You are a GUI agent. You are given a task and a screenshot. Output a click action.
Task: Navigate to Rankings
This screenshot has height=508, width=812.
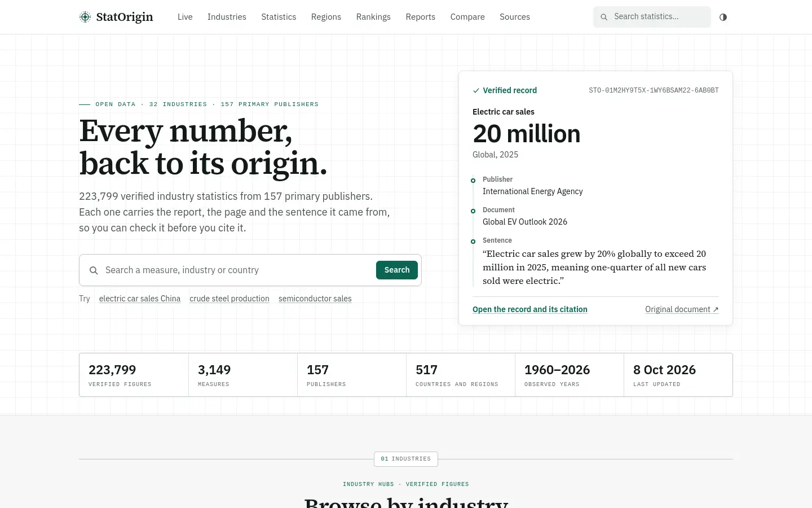373,17
